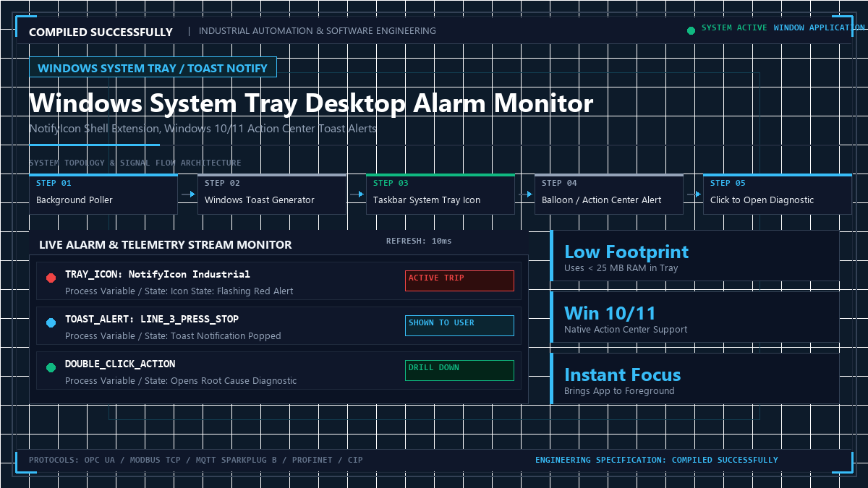
Task: Click the Windows System Tray Desktop Alarm Monitor heading
Action: (311, 103)
